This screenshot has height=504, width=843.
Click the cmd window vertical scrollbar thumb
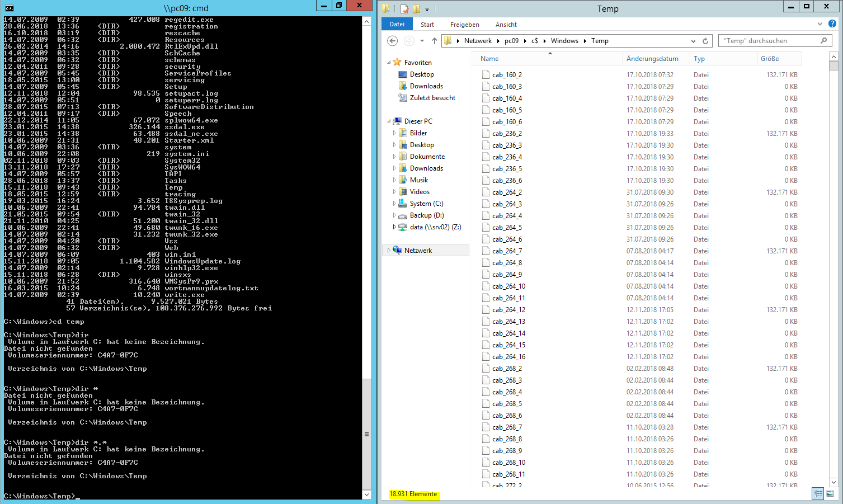[367, 434]
